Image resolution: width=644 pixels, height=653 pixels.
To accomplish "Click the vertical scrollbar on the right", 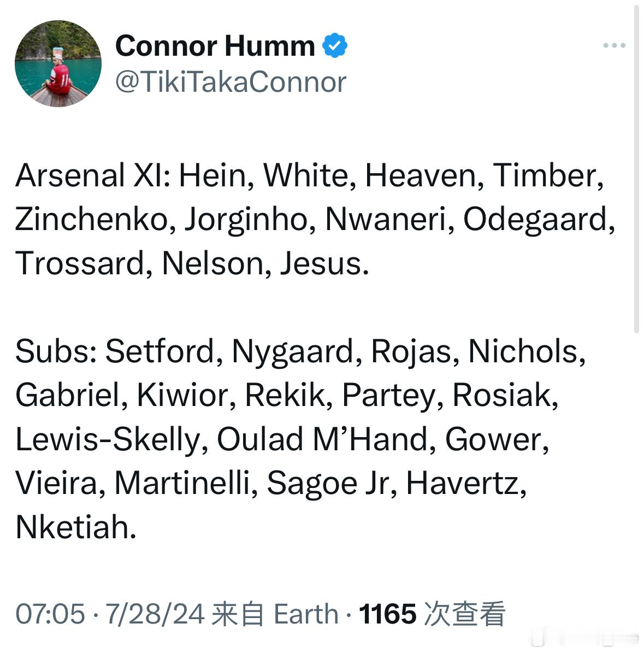I will 636,169.
